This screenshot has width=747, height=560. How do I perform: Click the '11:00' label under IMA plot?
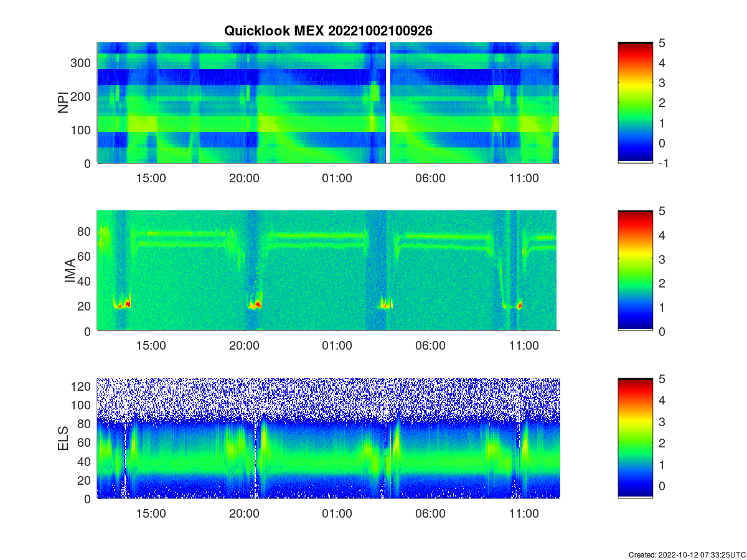(524, 346)
